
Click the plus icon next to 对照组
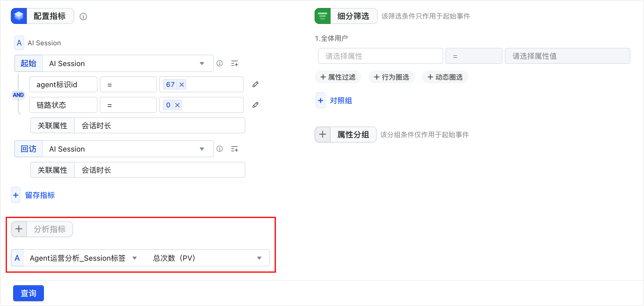tap(321, 100)
